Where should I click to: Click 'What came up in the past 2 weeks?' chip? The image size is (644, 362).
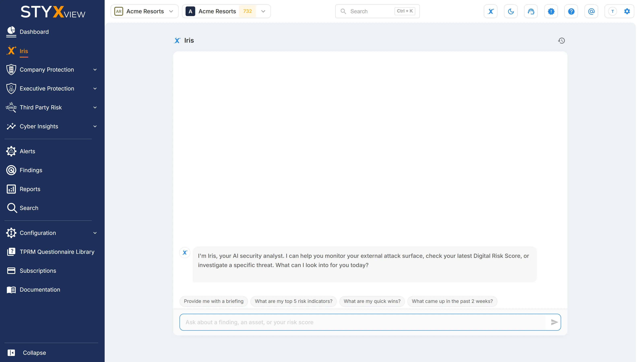pos(452,301)
